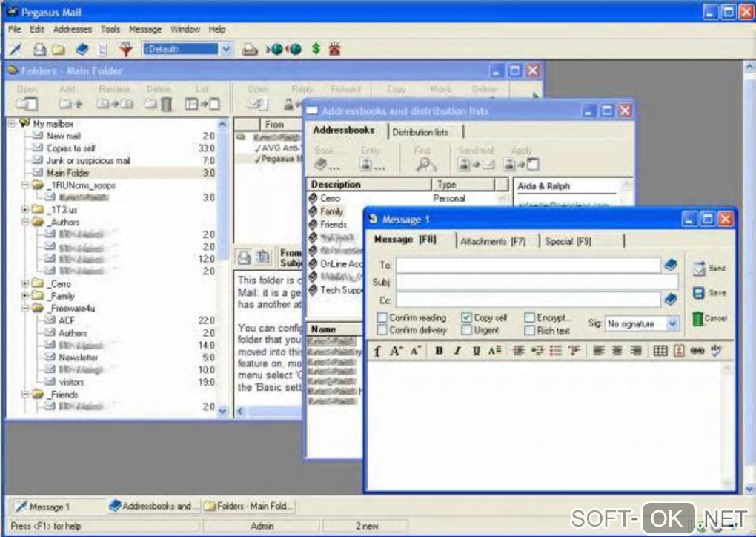756x537 pixels.
Task: Toggle bold formatting in message editor
Action: pos(439,351)
